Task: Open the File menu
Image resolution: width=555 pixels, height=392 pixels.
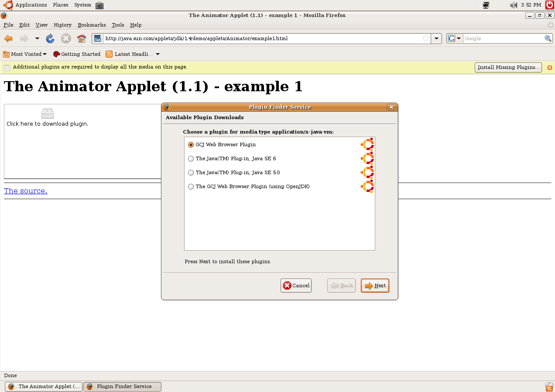Action: (8, 25)
